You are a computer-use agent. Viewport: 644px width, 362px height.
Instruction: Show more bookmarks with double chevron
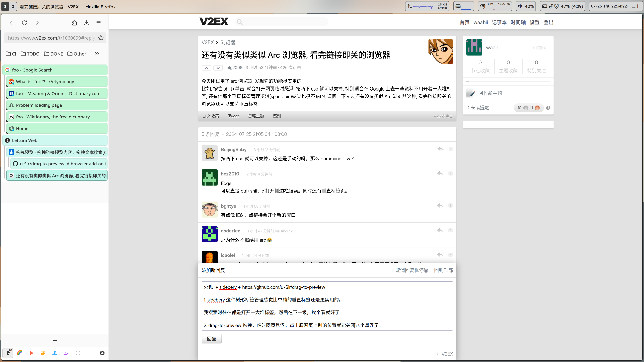pyautogui.click(x=97, y=54)
